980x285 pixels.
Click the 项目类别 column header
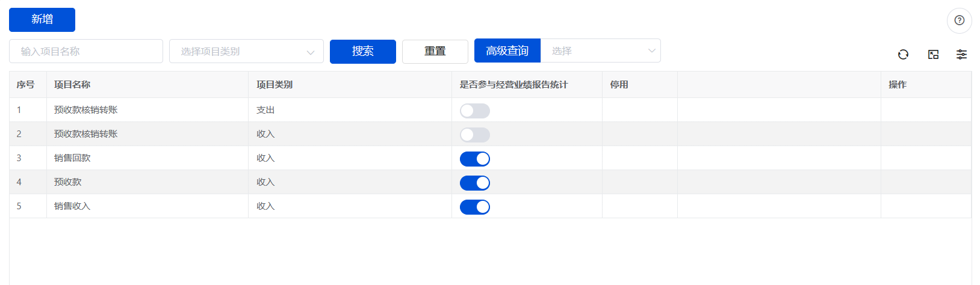tap(274, 85)
